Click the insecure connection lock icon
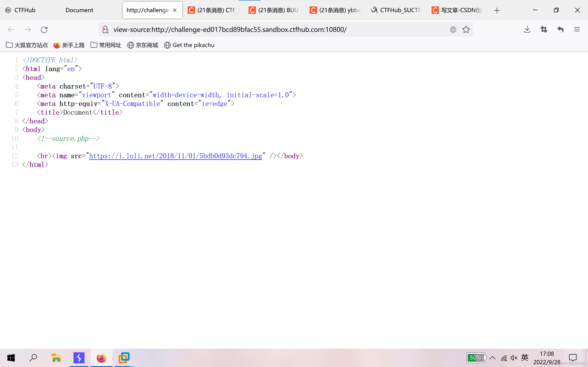The width and height of the screenshot is (588, 367). pyautogui.click(x=105, y=30)
